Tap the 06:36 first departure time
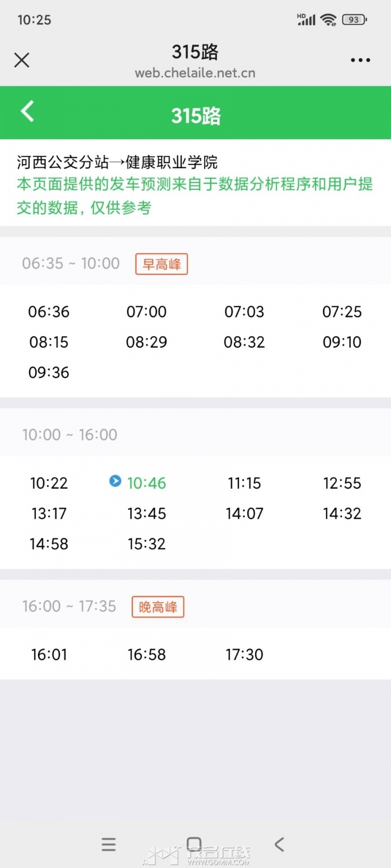 click(49, 312)
